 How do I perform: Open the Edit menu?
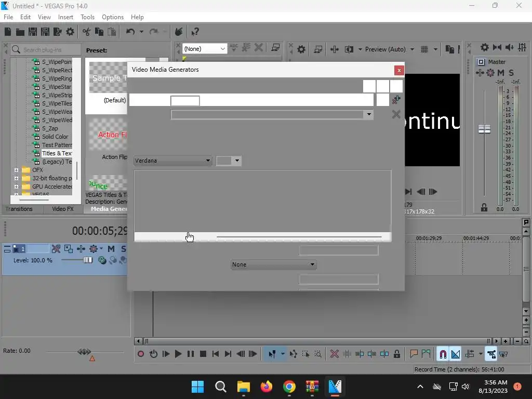(25, 17)
